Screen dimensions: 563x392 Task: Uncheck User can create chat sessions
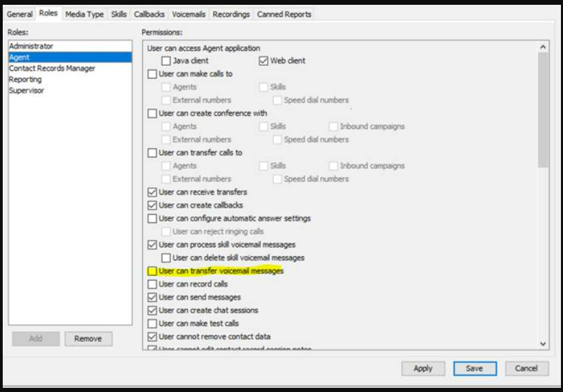click(152, 310)
